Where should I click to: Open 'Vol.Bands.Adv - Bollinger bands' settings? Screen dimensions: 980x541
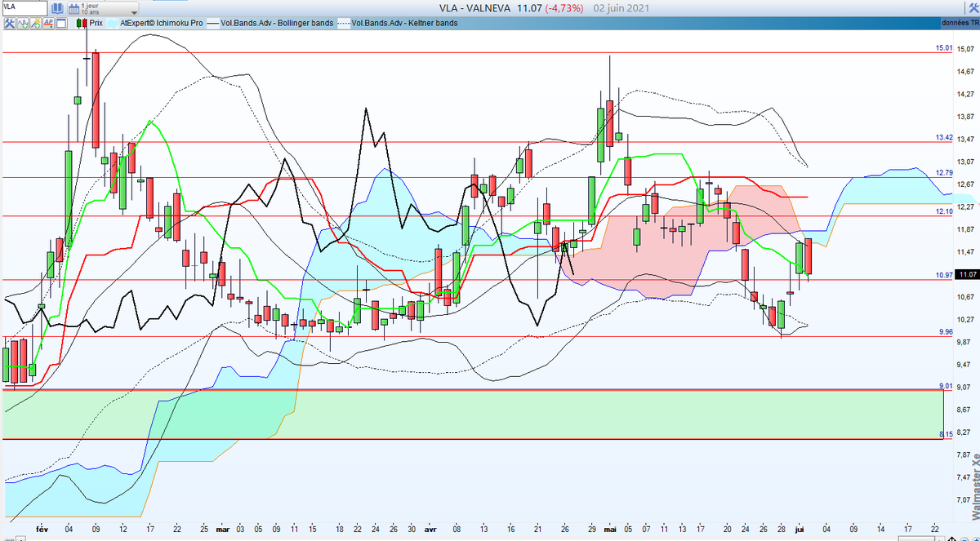pos(276,23)
